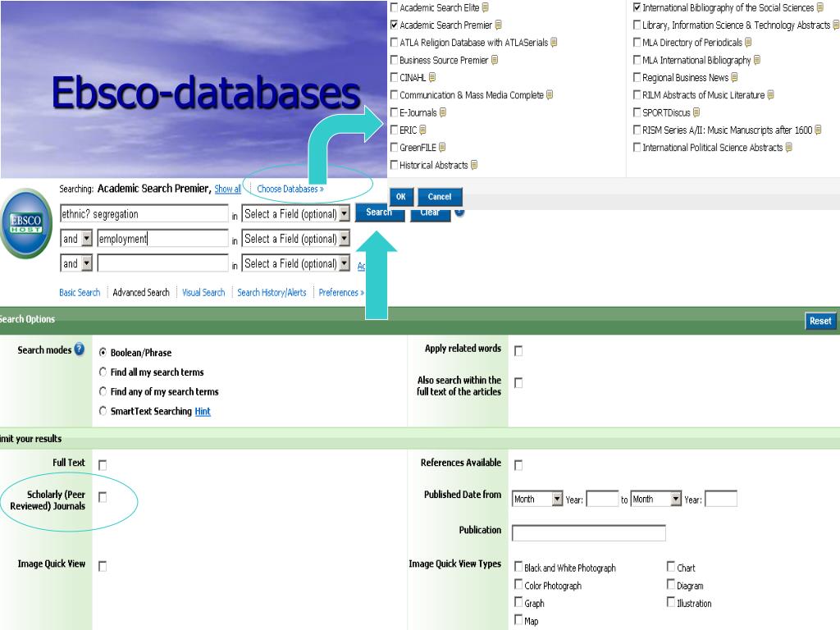Check Scholarly (Peer Reviewed) Journals

[x=103, y=497]
